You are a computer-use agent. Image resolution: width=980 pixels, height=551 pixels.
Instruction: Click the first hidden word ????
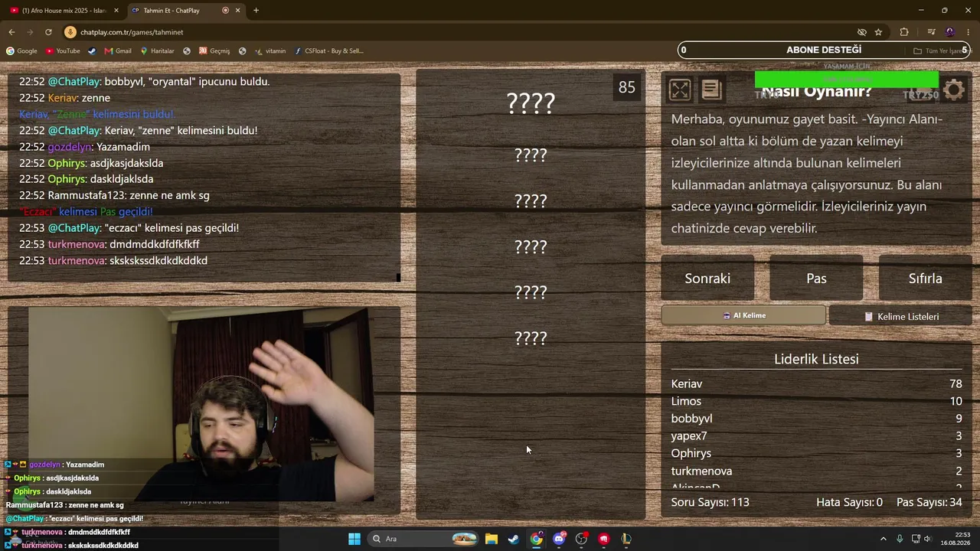coord(531,103)
